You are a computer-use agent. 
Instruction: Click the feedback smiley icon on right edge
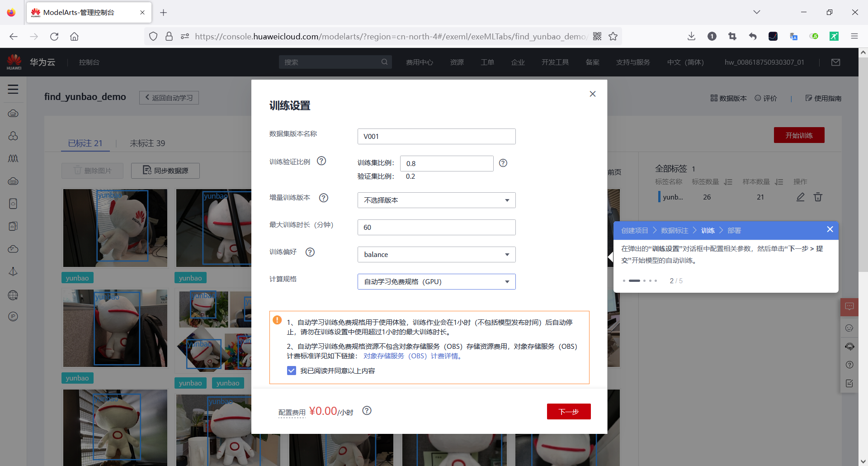coord(850,328)
